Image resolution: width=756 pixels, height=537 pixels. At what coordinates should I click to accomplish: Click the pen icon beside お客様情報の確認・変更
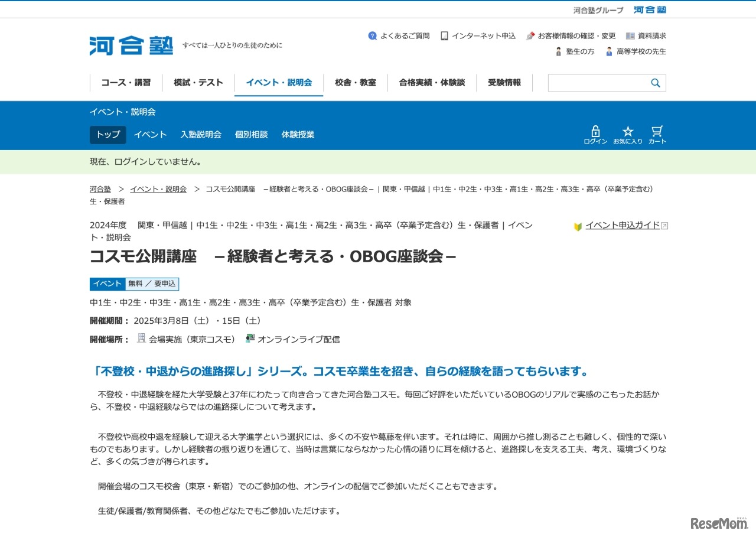tap(530, 35)
